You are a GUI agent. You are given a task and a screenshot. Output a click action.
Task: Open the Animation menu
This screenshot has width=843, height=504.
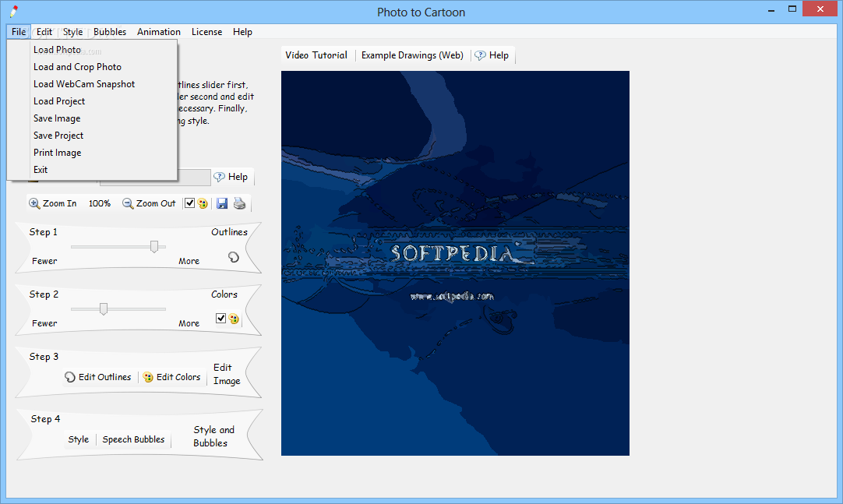159,32
